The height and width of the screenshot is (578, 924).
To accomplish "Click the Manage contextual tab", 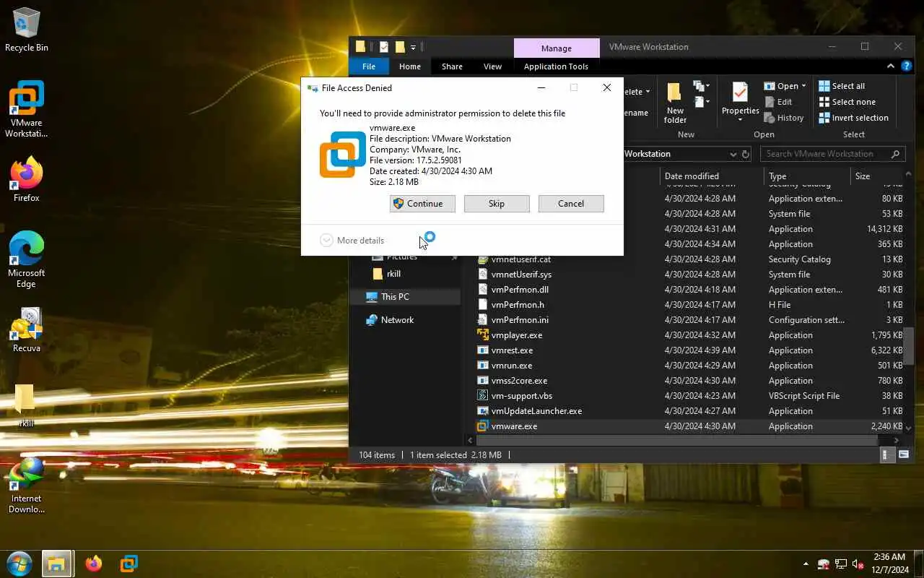I will coord(557,48).
